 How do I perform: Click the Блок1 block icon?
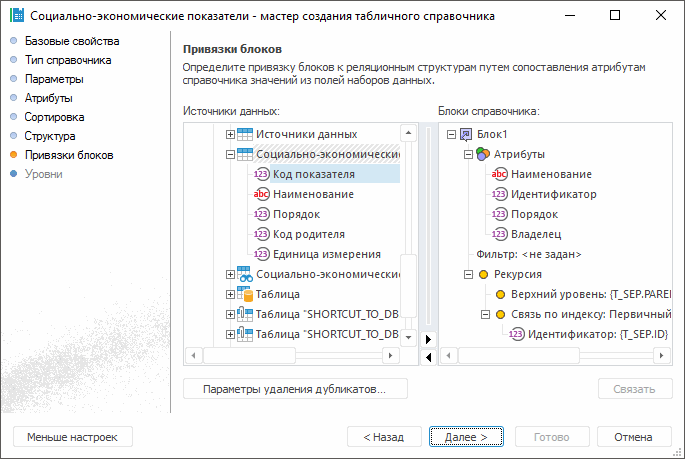(467, 134)
